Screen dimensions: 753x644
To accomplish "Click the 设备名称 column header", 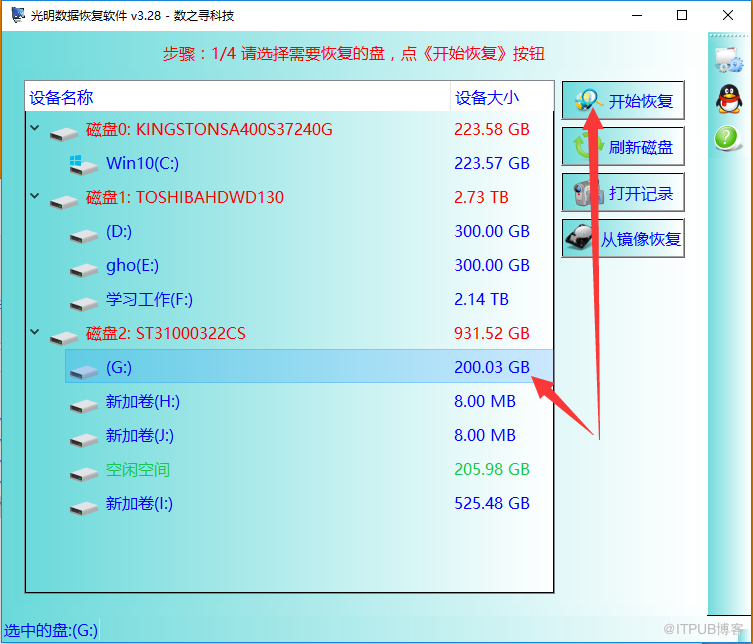I will coord(238,97).
